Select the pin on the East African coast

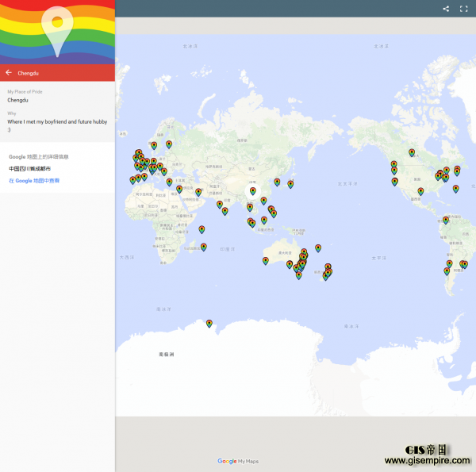[202, 228]
